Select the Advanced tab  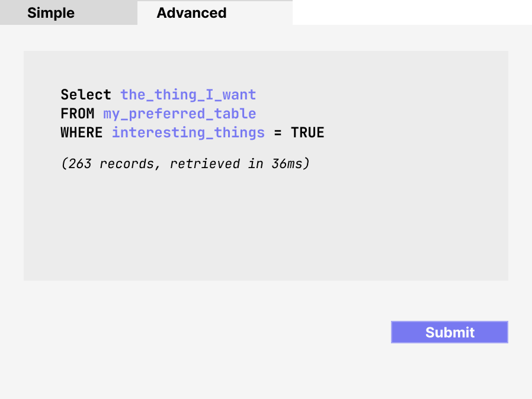tap(191, 13)
